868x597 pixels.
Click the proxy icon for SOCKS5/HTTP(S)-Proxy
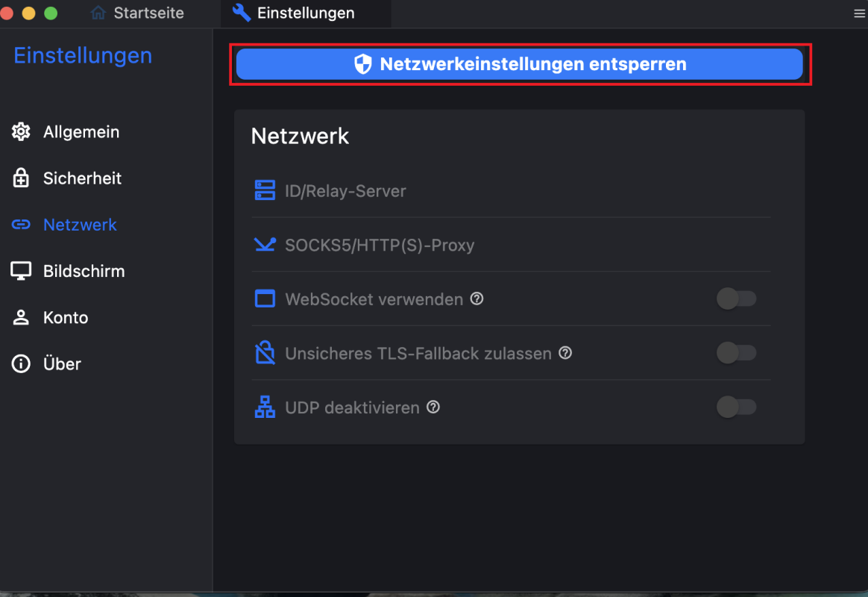[x=265, y=244]
